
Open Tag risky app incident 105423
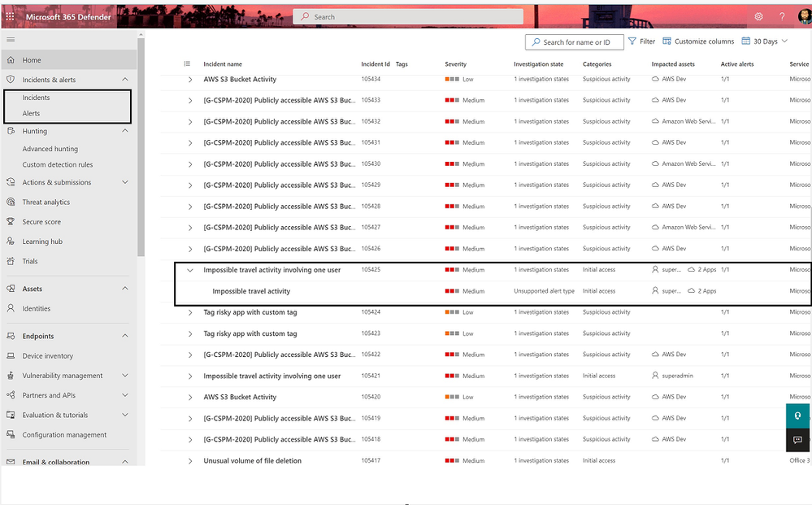pyautogui.click(x=250, y=333)
